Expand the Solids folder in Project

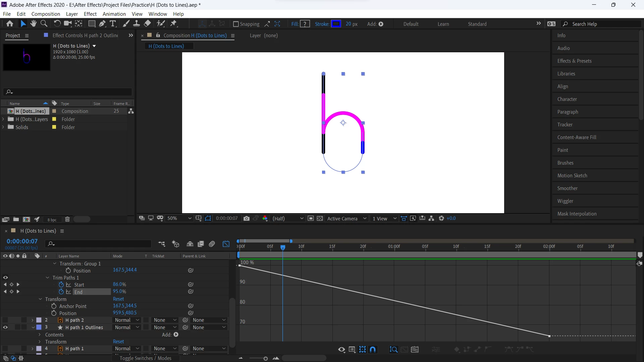click(3, 127)
